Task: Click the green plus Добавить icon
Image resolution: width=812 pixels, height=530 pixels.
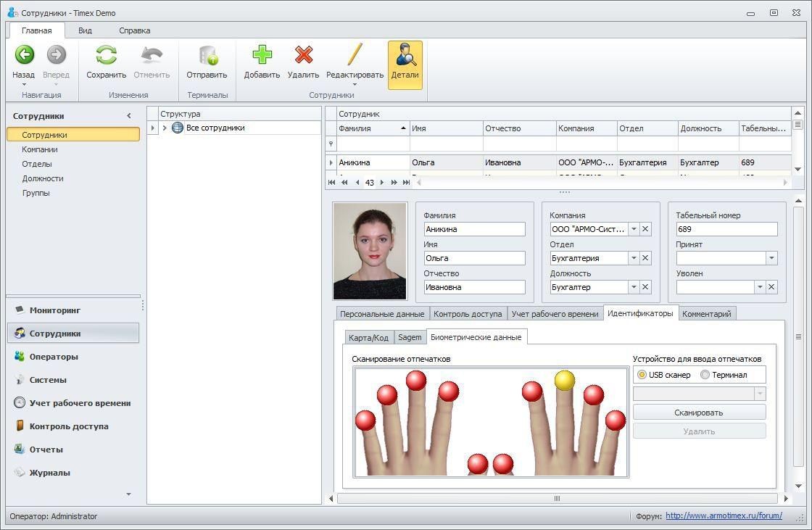Action: click(x=262, y=55)
